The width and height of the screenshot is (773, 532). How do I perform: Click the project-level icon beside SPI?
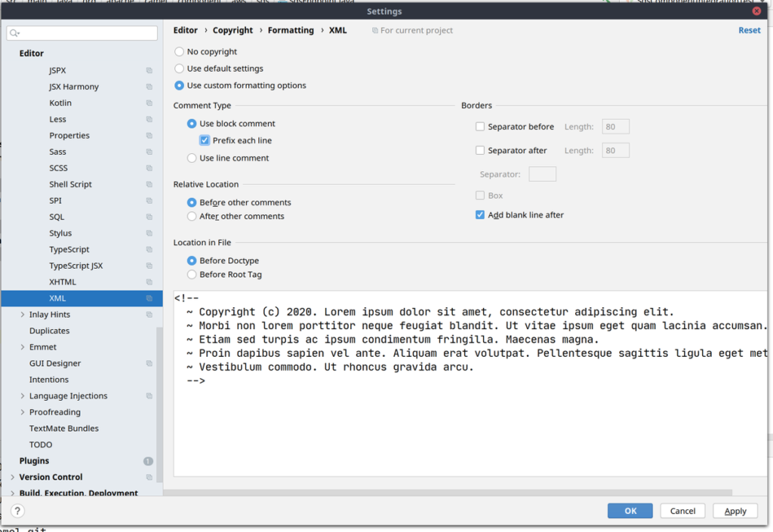(x=149, y=201)
